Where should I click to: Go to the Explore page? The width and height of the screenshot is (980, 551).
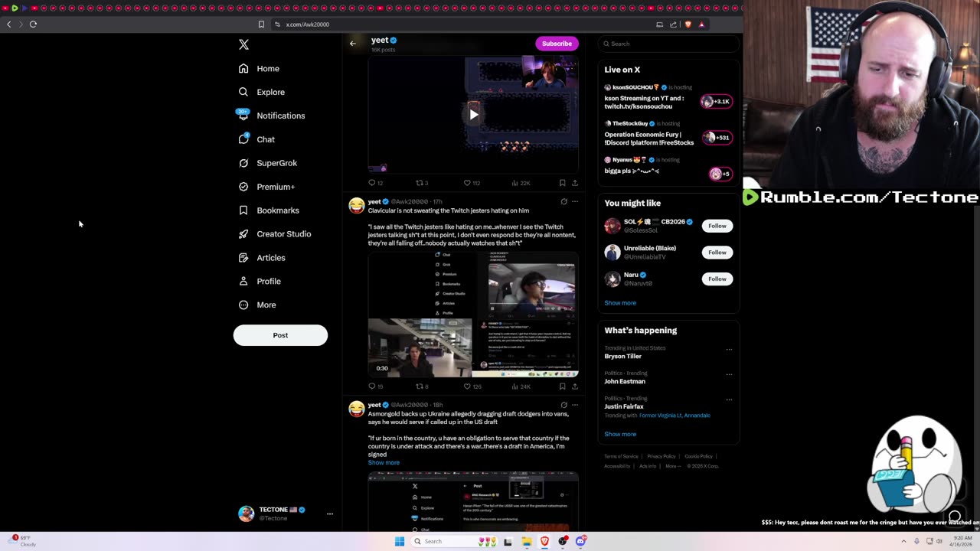(x=262, y=92)
